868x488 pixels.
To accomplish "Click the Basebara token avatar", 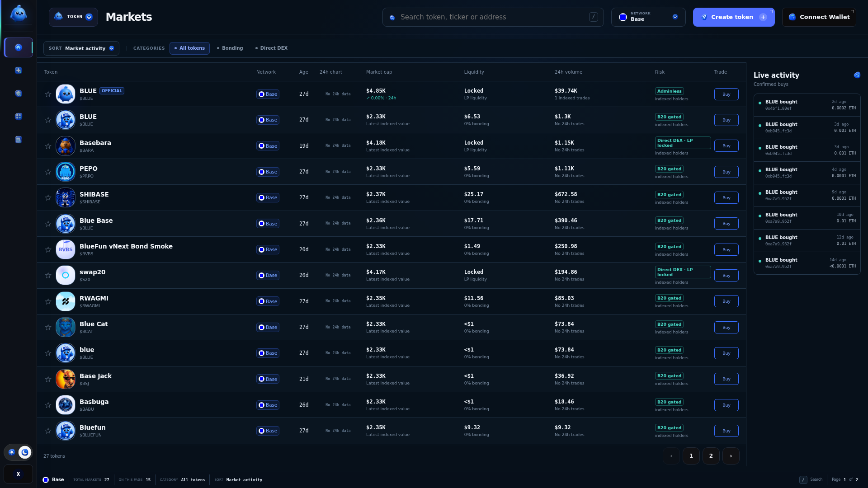I will point(66,146).
